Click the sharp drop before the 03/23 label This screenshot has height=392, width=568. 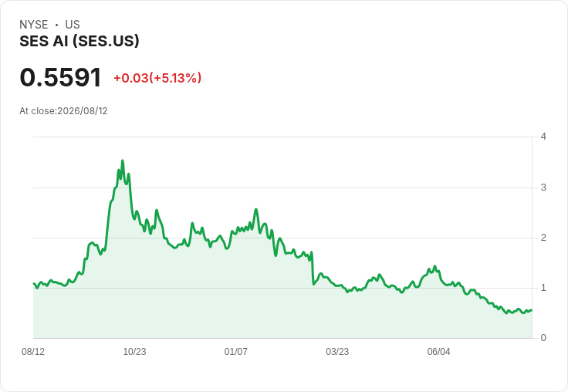point(313,268)
